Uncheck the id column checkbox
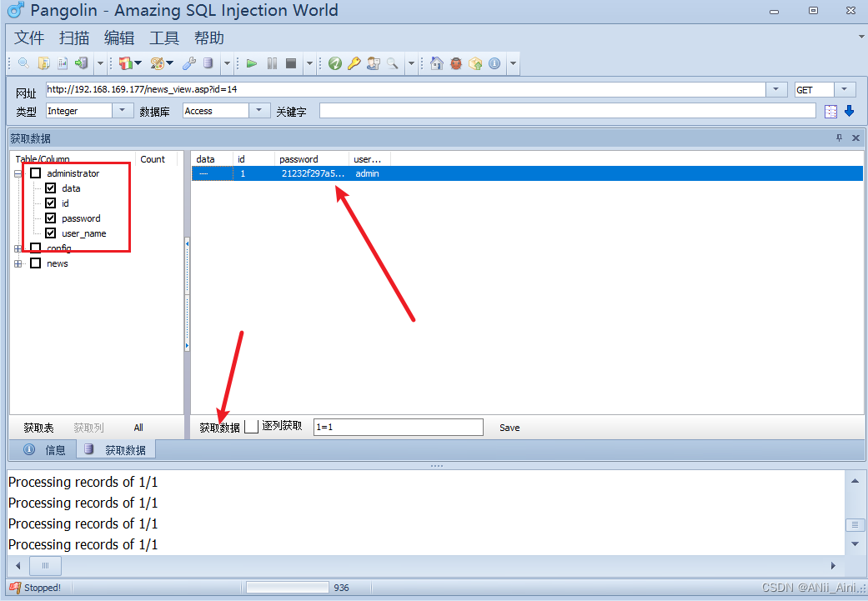Screen dimensions: 868x601 pyautogui.click(x=50, y=203)
